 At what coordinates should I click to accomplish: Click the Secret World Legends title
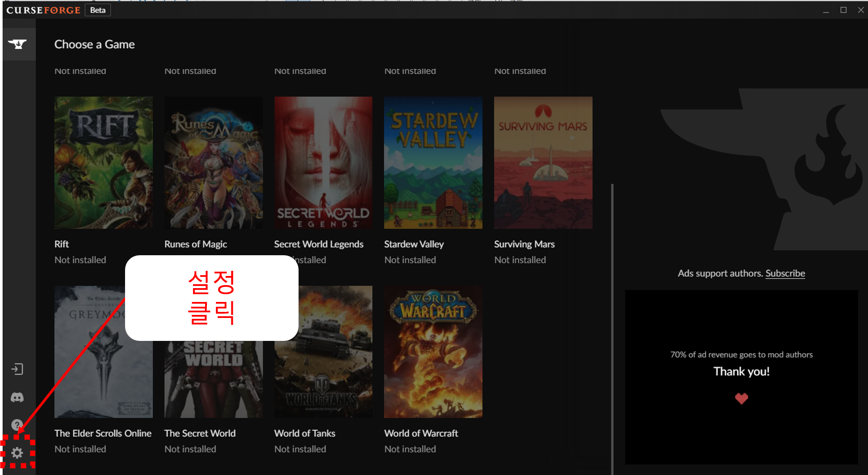319,244
